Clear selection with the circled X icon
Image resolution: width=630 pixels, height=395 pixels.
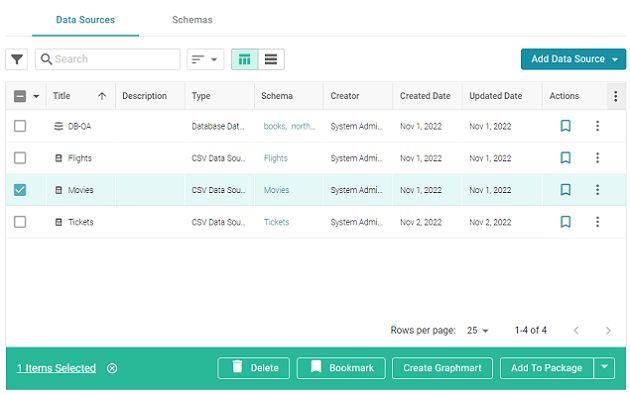coord(112,368)
